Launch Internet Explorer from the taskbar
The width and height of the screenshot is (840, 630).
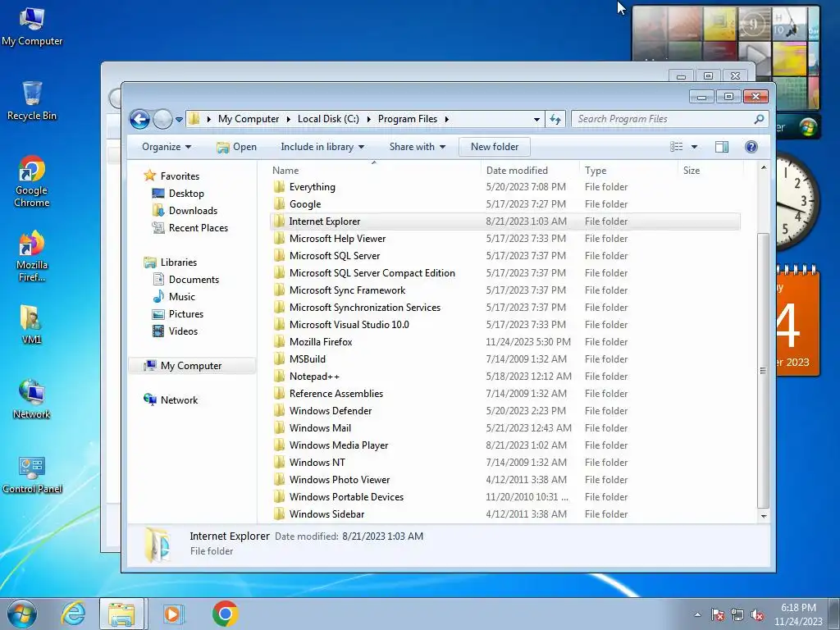click(x=73, y=614)
